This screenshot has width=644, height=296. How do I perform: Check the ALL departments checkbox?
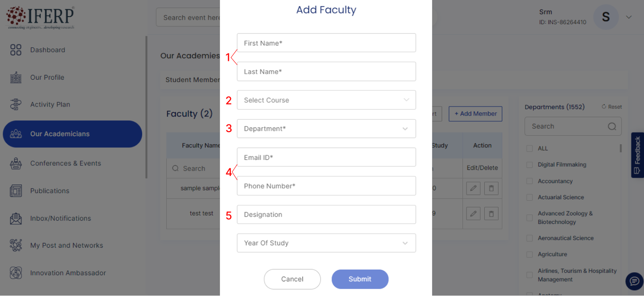click(x=530, y=148)
